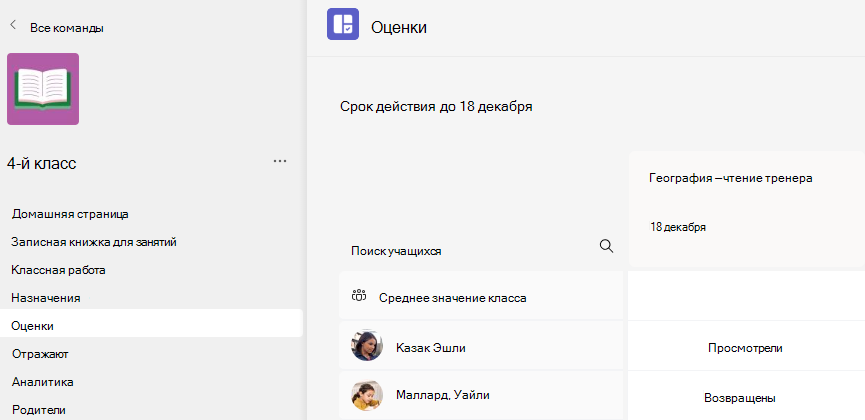865x420 pixels.
Task: Click Маллард, Уайли's avatar
Action: 367,395
